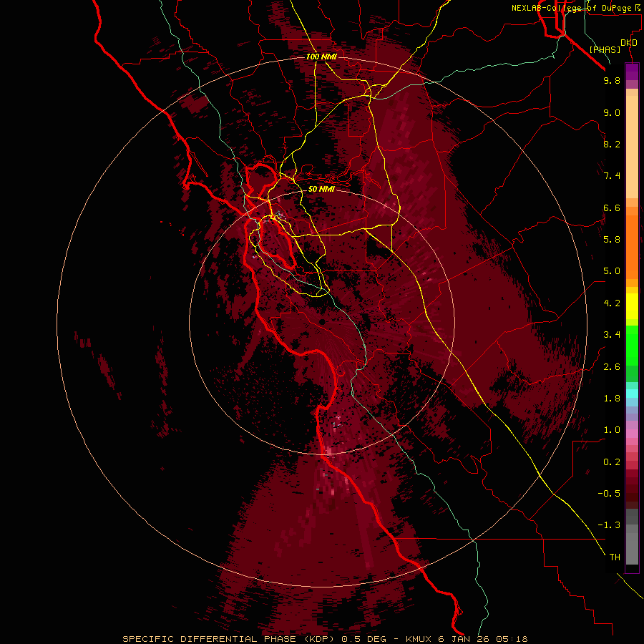Screen dimensions: 644x644
Task: Pick the pink band near 1.0 on the color bar
Action: 632,434
